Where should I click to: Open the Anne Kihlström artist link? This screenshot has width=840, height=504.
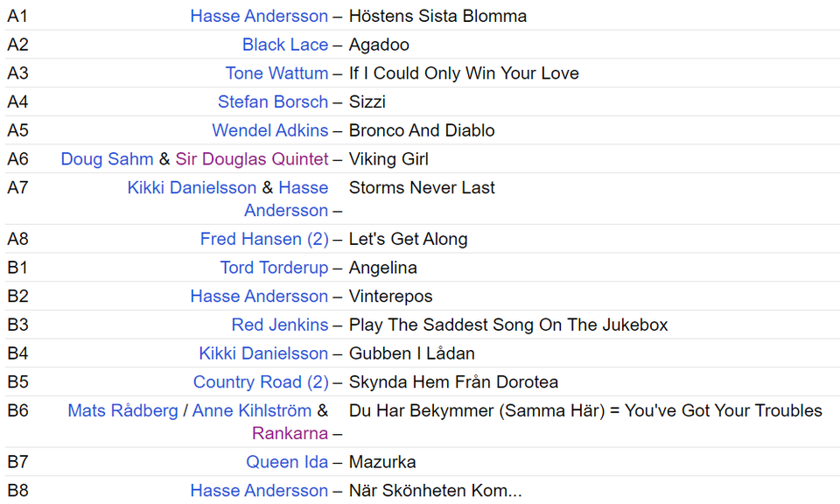point(252,410)
